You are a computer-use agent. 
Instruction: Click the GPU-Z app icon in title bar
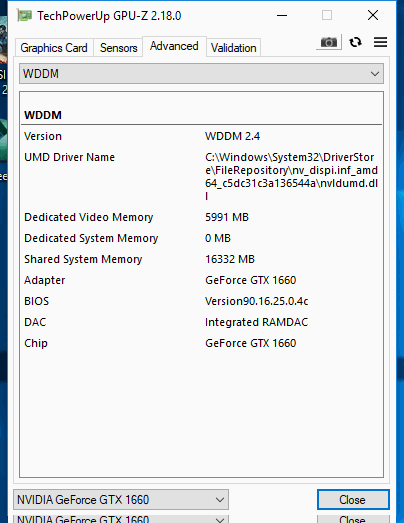[25, 16]
